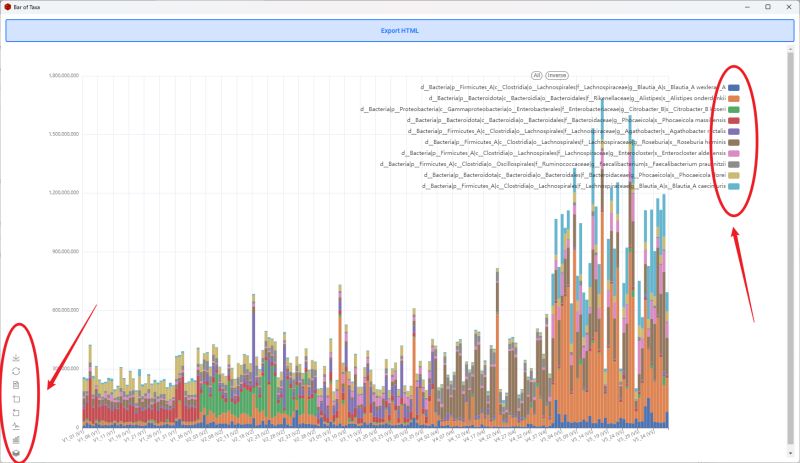Select All legend entries button

click(x=536, y=76)
